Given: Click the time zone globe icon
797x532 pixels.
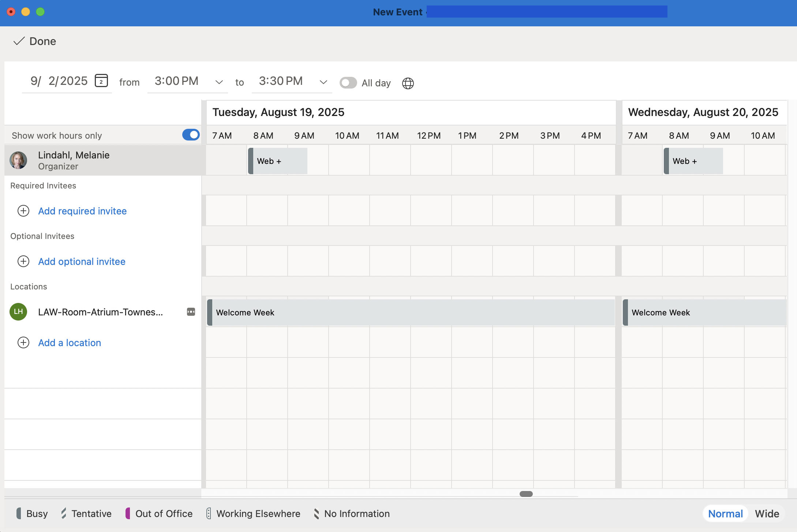Looking at the screenshot, I should pyautogui.click(x=408, y=83).
